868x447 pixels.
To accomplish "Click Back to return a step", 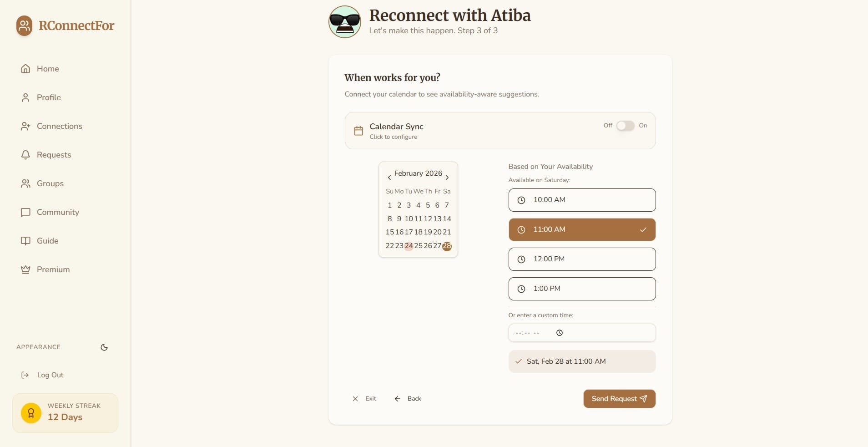I will (x=407, y=398).
